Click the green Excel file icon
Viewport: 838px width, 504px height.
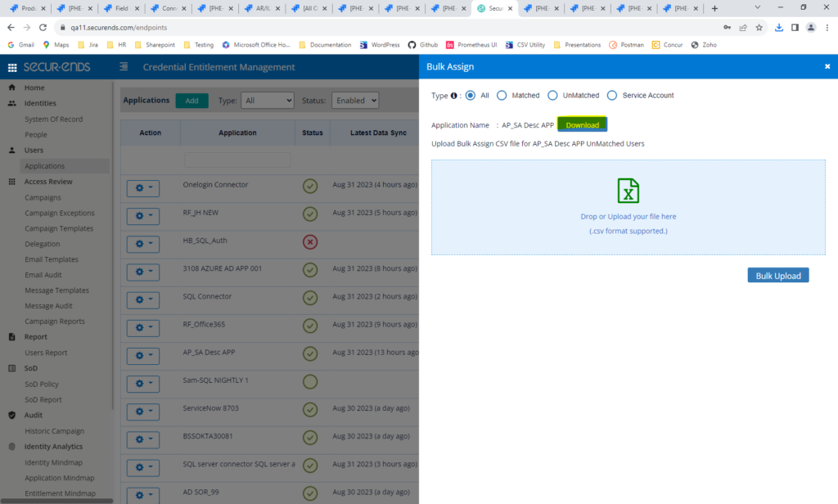click(x=628, y=191)
